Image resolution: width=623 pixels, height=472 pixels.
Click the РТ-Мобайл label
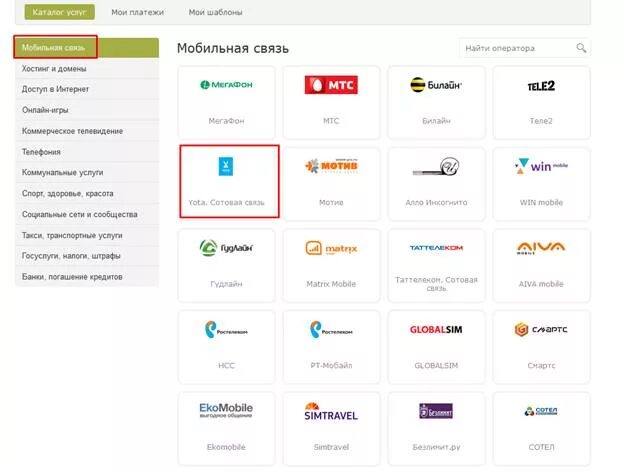tap(331, 366)
